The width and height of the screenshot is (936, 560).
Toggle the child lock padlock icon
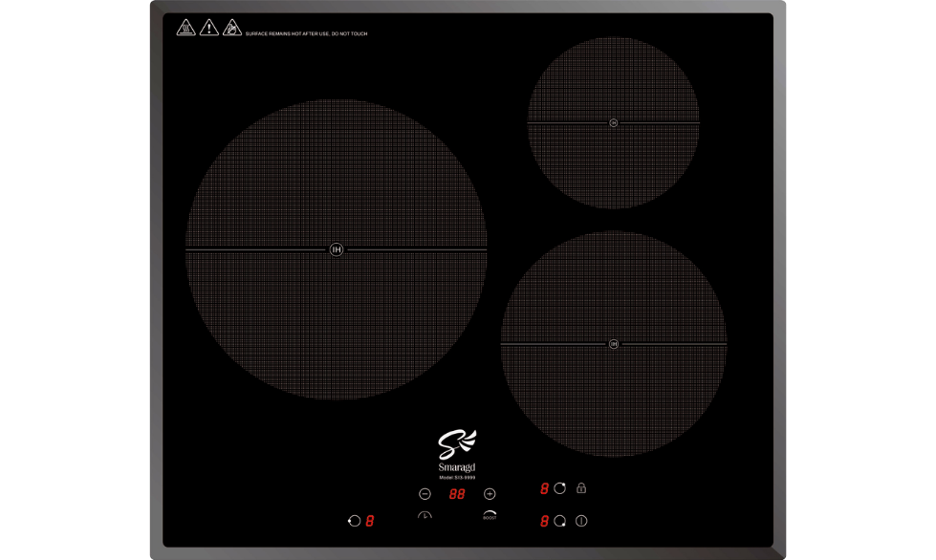pos(581,488)
